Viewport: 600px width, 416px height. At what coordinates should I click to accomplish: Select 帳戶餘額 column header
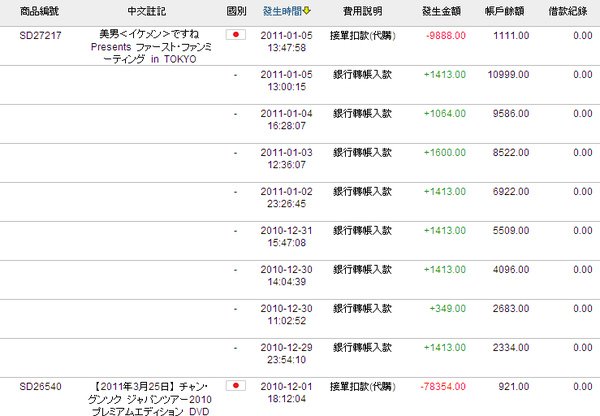(x=504, y=11)
